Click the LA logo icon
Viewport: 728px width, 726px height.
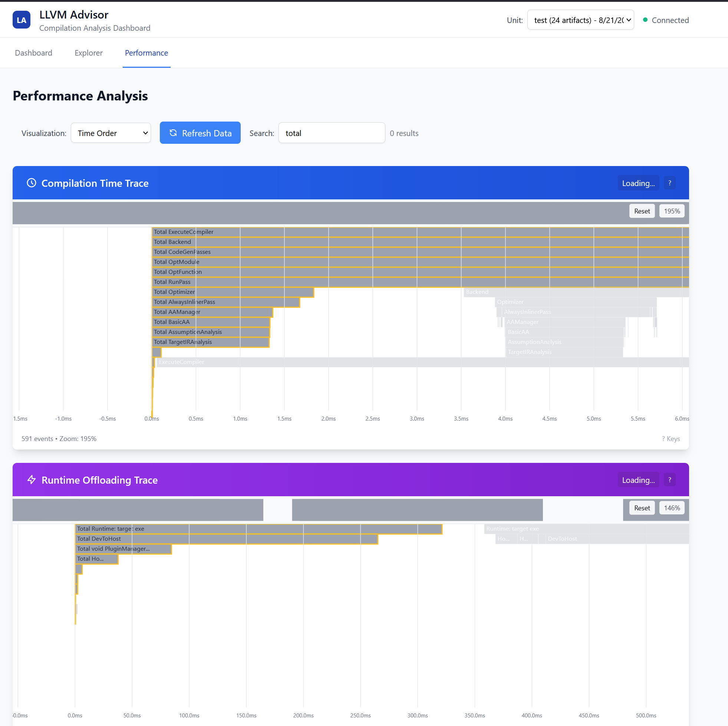click(x=22, y=20)
